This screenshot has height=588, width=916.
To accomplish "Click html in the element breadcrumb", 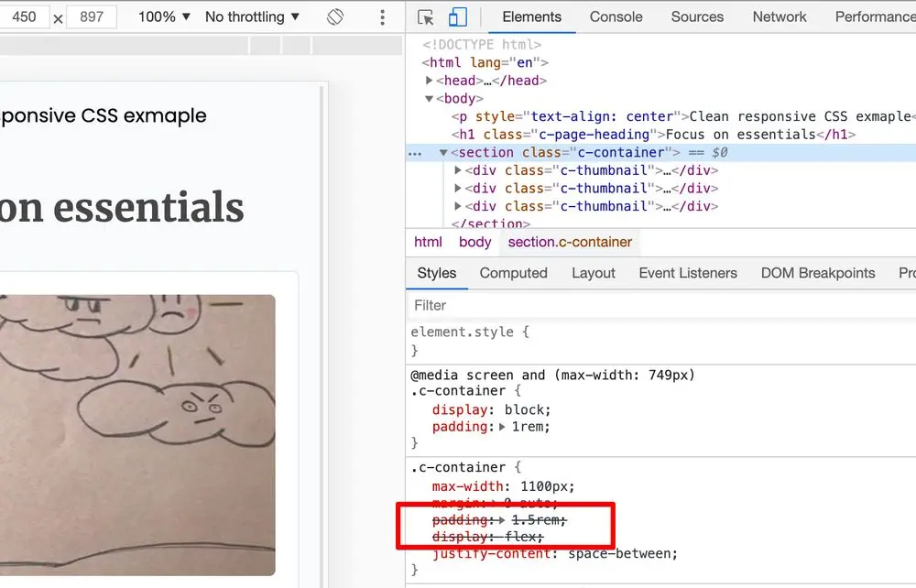I will (428, 242).
